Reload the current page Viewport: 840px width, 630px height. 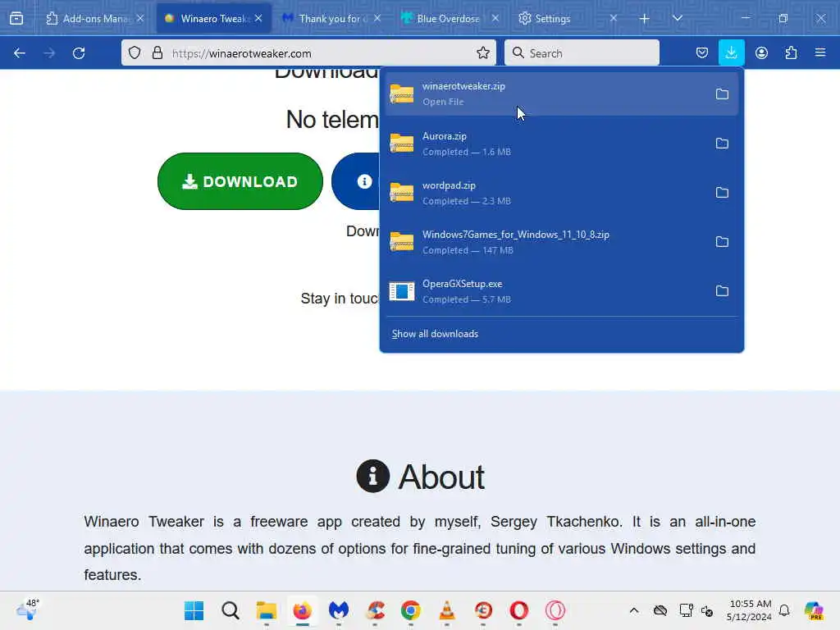click(79, 53)
